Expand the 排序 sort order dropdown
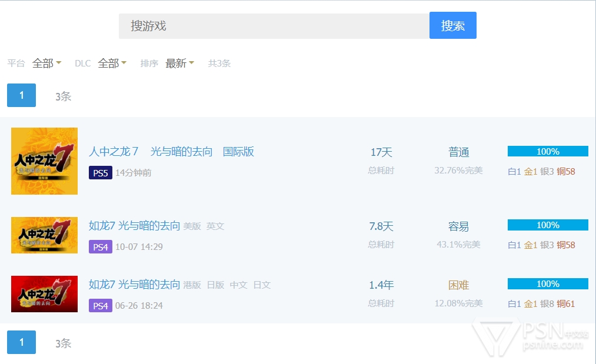596x364 pixels. (x=179, y=64)
